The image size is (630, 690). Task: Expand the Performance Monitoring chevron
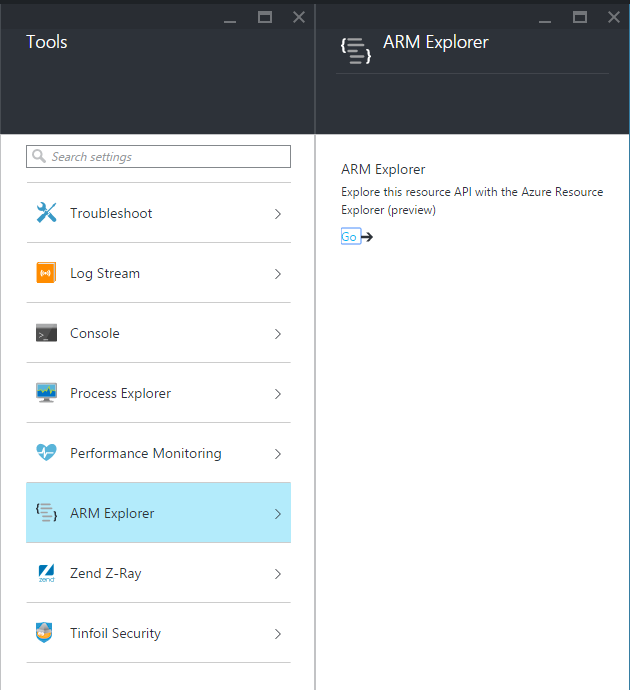(278, 454)
